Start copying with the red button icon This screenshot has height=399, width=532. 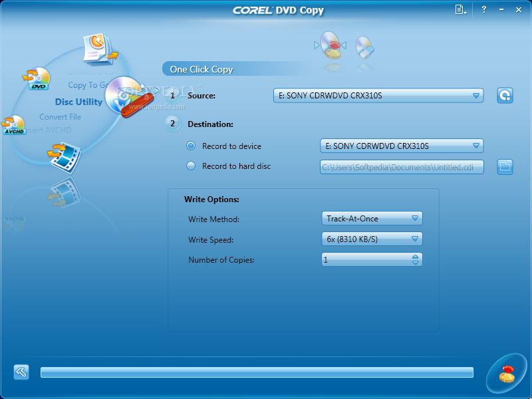click(506, 374)
